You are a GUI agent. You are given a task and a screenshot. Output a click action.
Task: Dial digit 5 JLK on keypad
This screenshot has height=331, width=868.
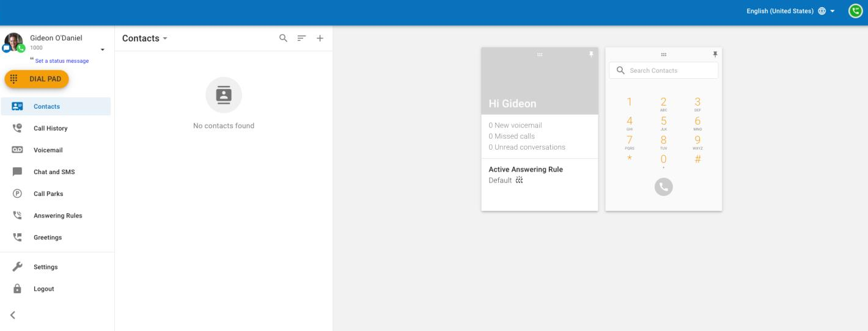point(664,123)
